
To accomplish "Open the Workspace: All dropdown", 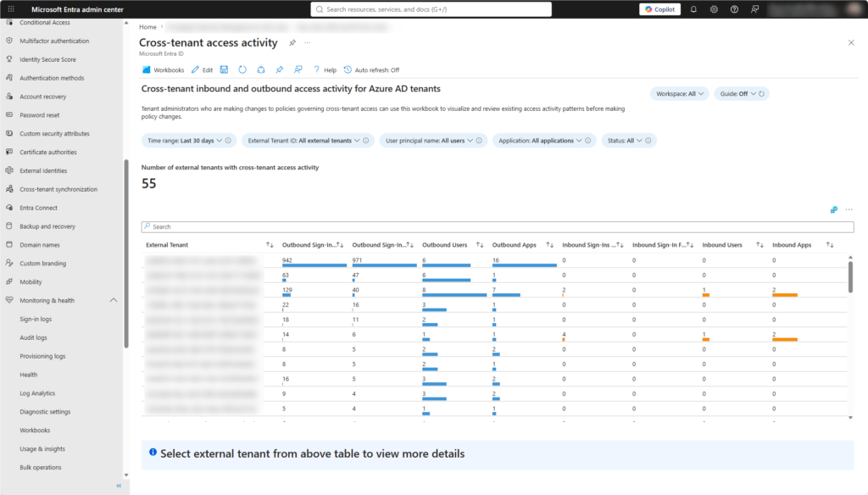I will pos(679,93).
